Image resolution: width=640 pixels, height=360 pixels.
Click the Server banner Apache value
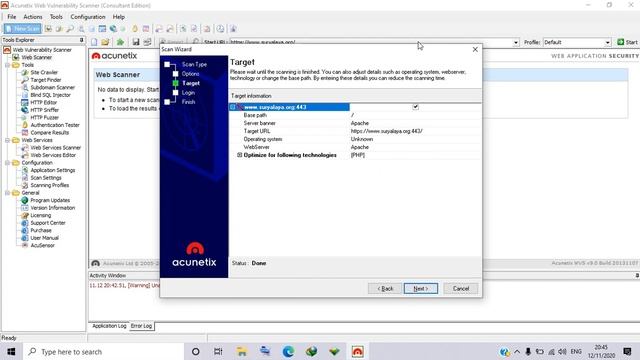360,123
